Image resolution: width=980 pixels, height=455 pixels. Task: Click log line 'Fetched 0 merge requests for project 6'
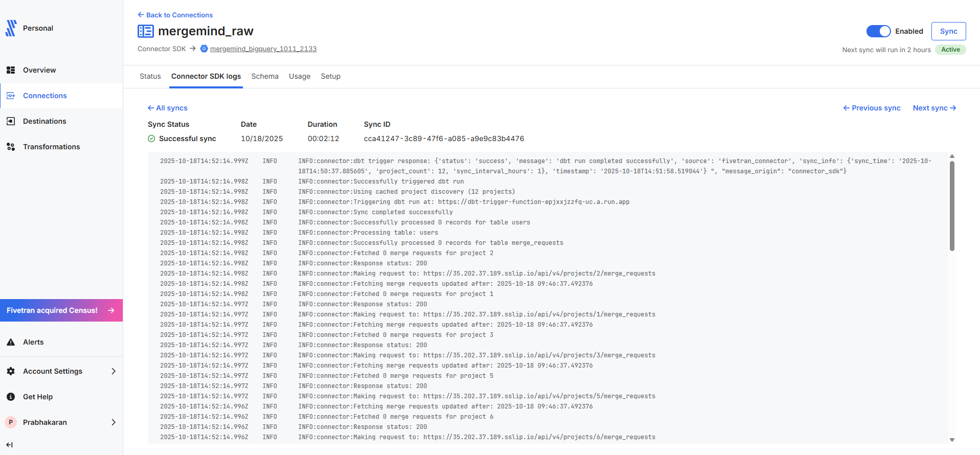[396, 417]
